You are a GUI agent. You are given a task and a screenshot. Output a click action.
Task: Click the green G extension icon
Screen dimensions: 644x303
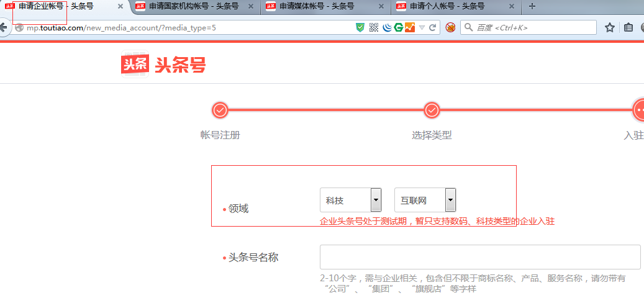399,27
